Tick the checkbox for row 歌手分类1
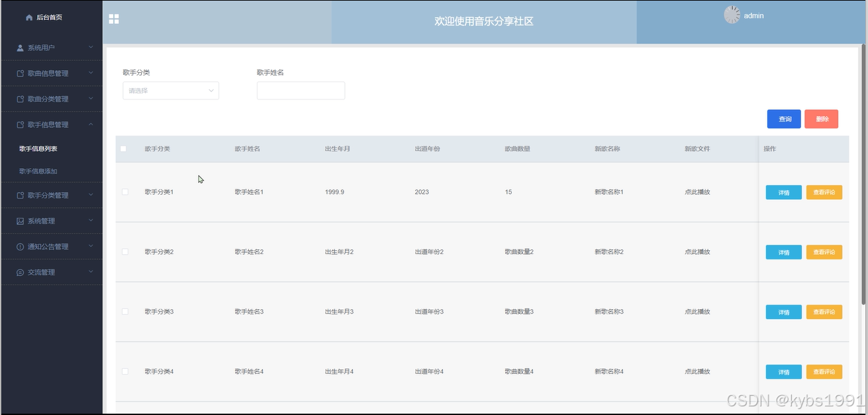This screenshot has height=415, width=868. pos(125,192)
